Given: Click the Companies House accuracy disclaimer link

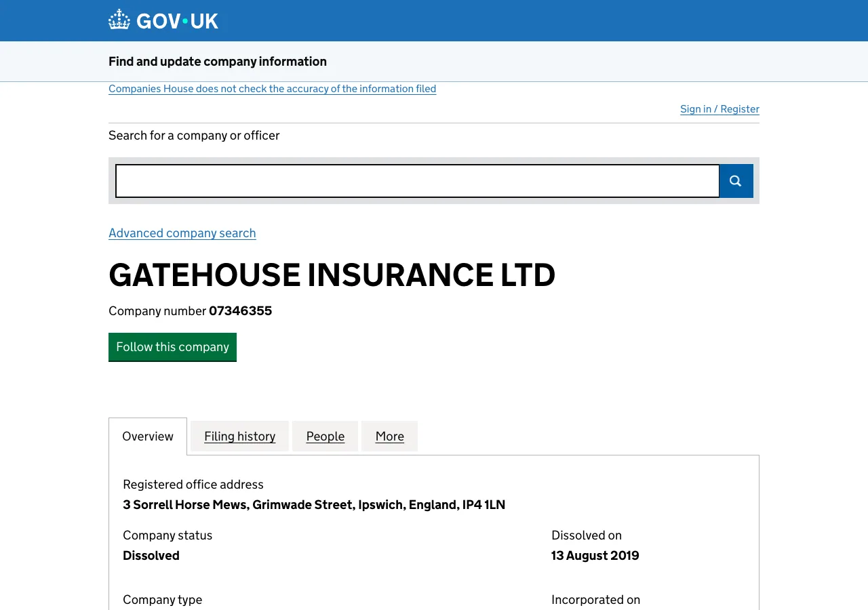Looking at the screenshot, I should 272,88.
